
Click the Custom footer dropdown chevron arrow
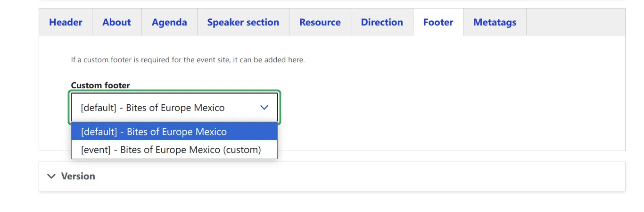(x=264, y=108)
